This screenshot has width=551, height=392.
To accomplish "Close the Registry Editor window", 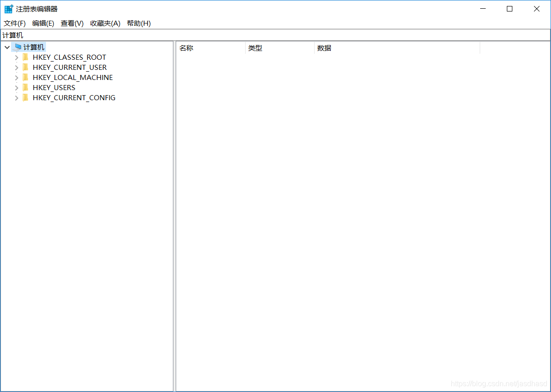I will (x=537, y=9).
